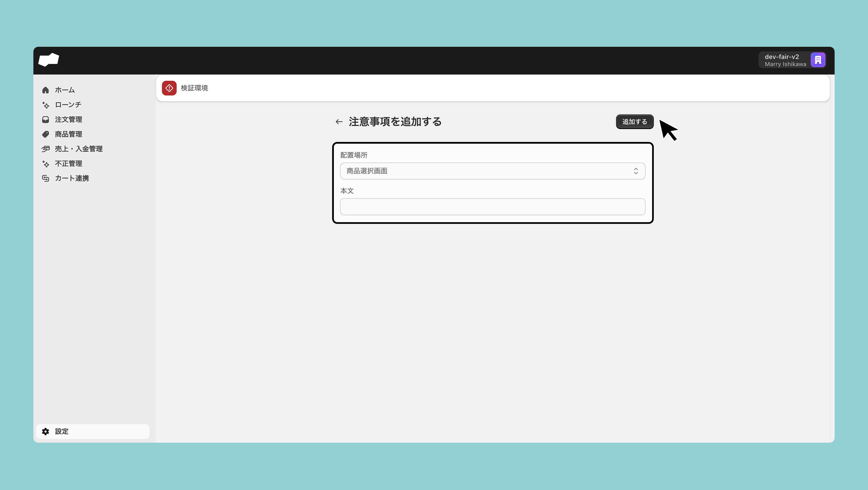Click the home icon in sidebar
The width and height of the screenshot is (868, 490).
point(46,90)
